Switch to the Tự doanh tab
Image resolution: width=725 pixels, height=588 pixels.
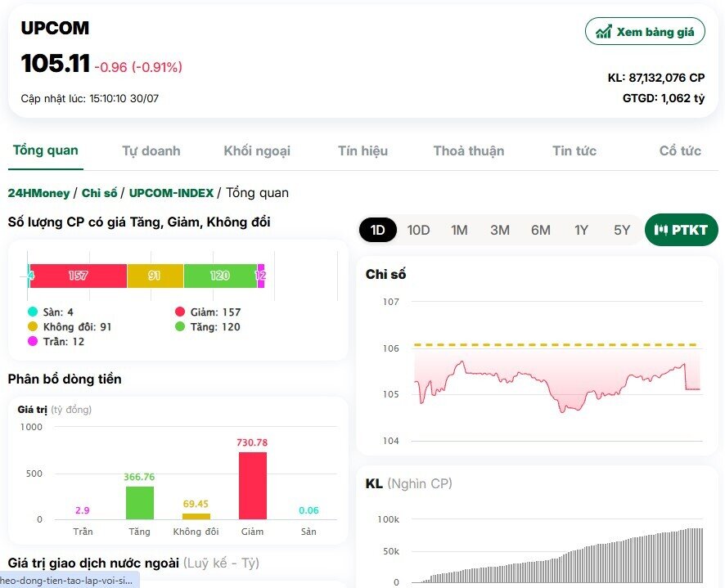[151, 151]
